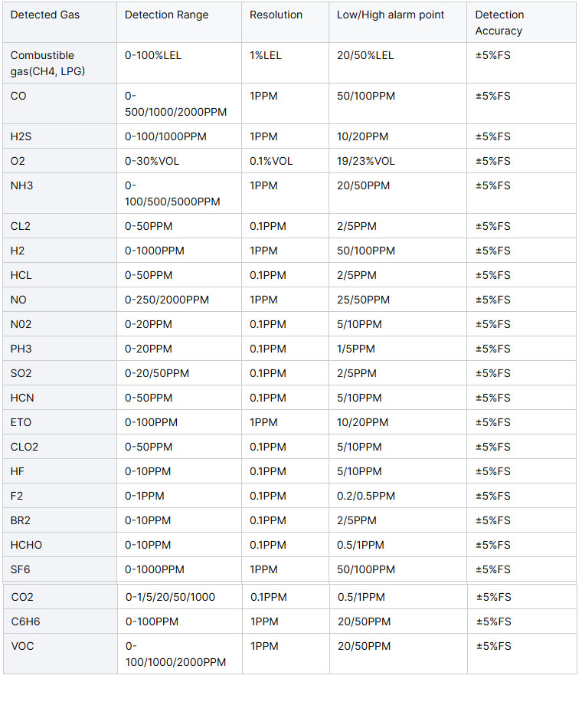This screenshot has width=582, height=728.
Task: Click the Detection Accuracy header cell
Action: 522,22
